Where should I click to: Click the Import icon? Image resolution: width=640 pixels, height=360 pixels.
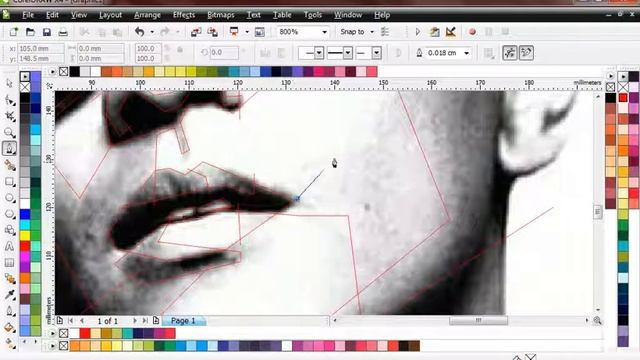coord(196,32)
